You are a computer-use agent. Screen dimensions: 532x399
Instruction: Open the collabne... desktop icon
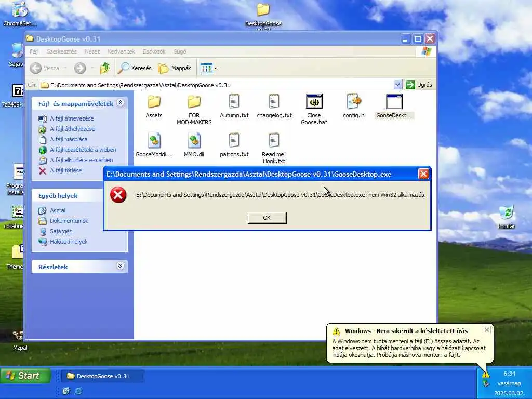point(14,217)
